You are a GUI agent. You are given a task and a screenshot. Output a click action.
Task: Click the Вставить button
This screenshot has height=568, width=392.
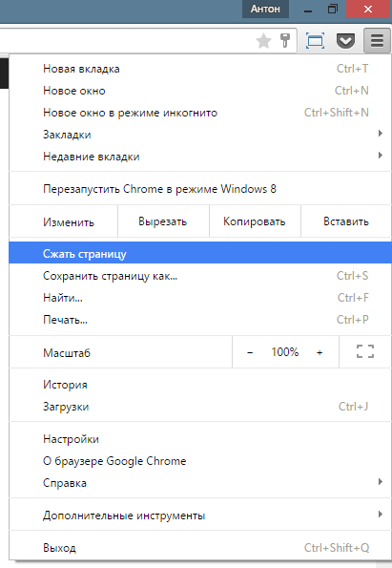coord(346,221)
